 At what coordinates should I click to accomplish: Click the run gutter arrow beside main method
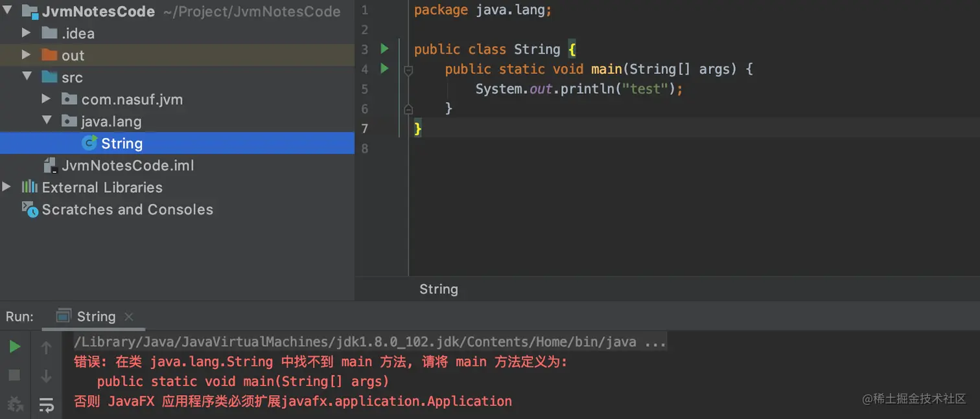point(384,68)
